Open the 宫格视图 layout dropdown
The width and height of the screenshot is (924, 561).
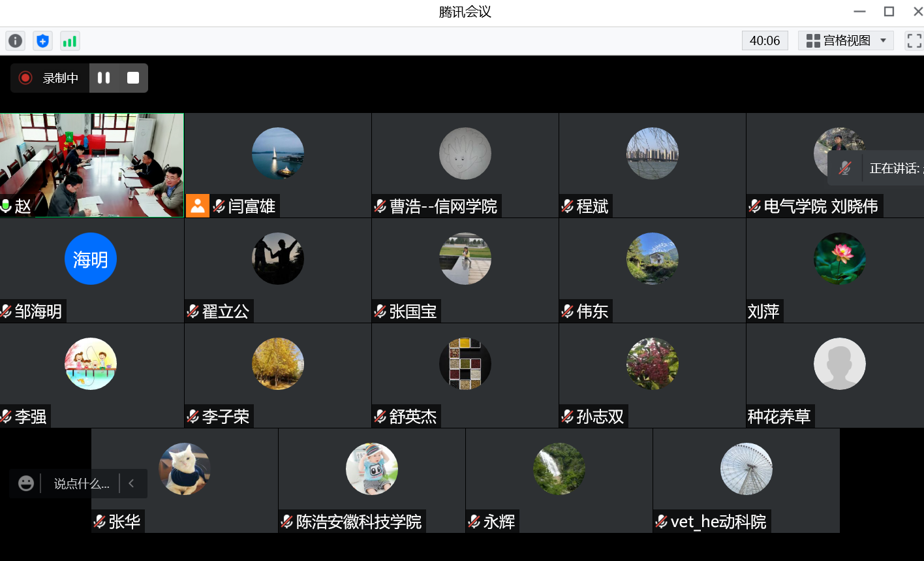coord(846,40)
